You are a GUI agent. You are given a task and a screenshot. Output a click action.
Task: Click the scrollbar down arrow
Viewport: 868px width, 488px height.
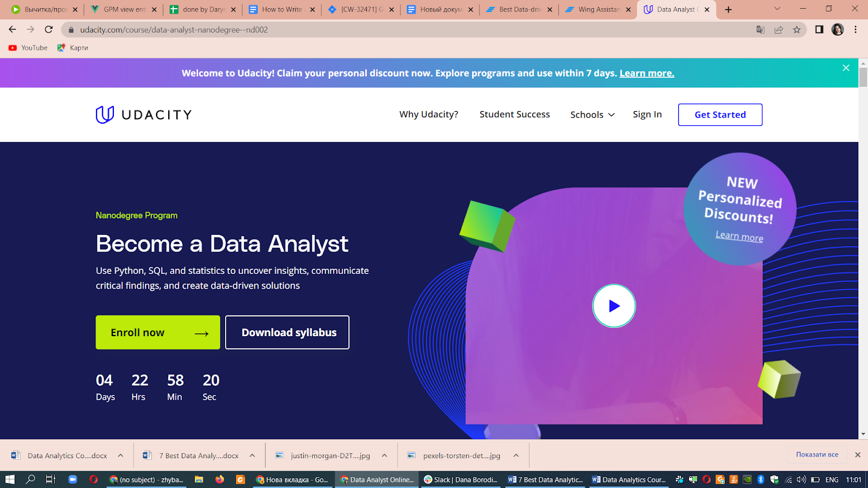click(863, 434)
